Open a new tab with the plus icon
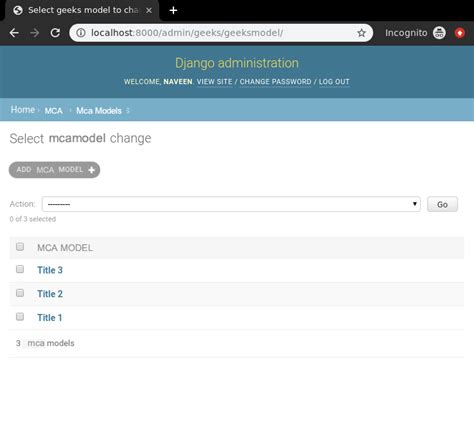Image resolution: width=474 pixels, height=434 pixels. [x=173, y=10]
